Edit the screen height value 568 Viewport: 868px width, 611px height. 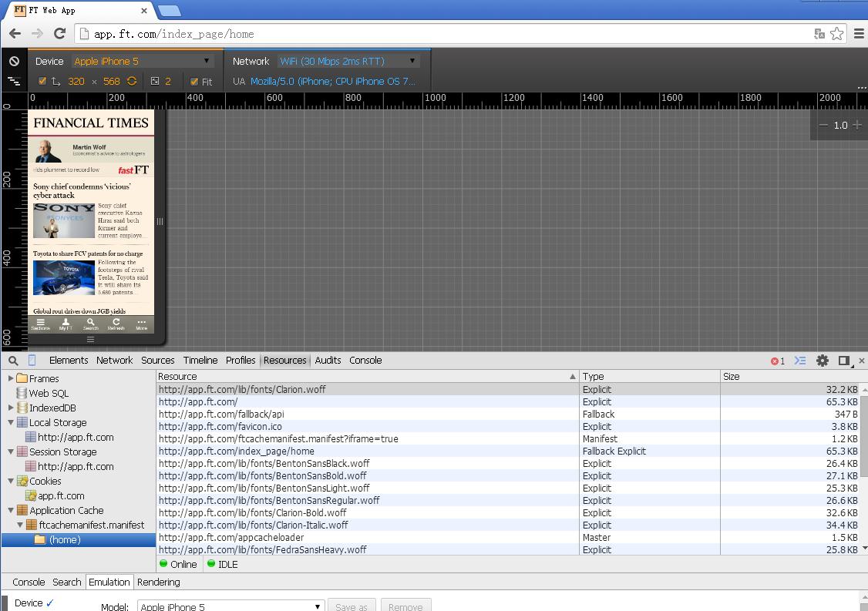[111, 82]
